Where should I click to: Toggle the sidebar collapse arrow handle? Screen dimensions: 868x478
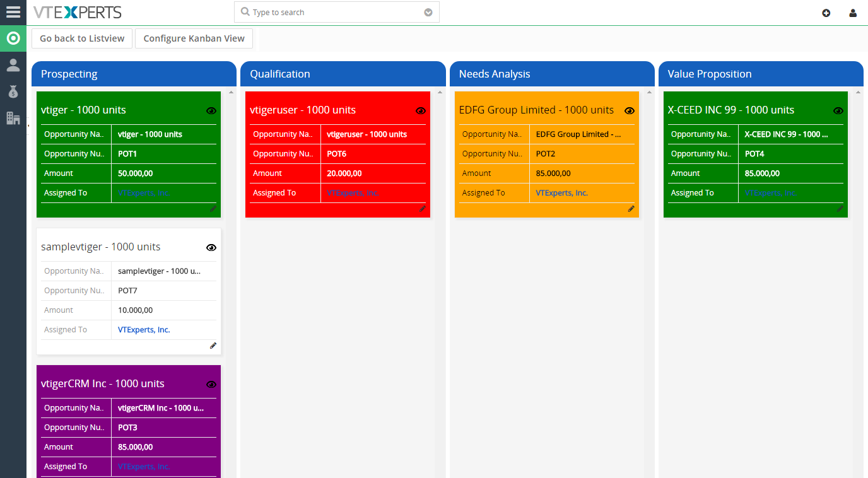tap(28, 126)
